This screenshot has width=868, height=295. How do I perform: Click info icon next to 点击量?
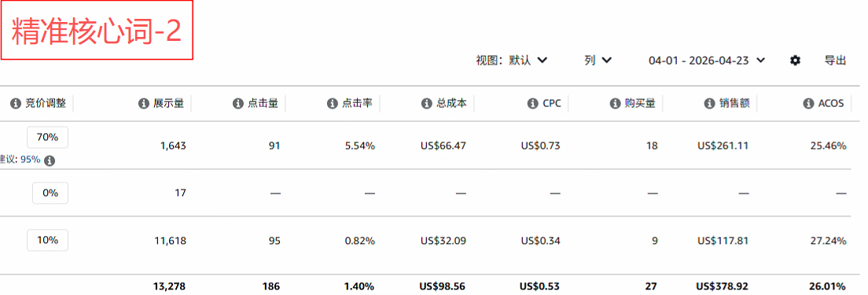237,104
